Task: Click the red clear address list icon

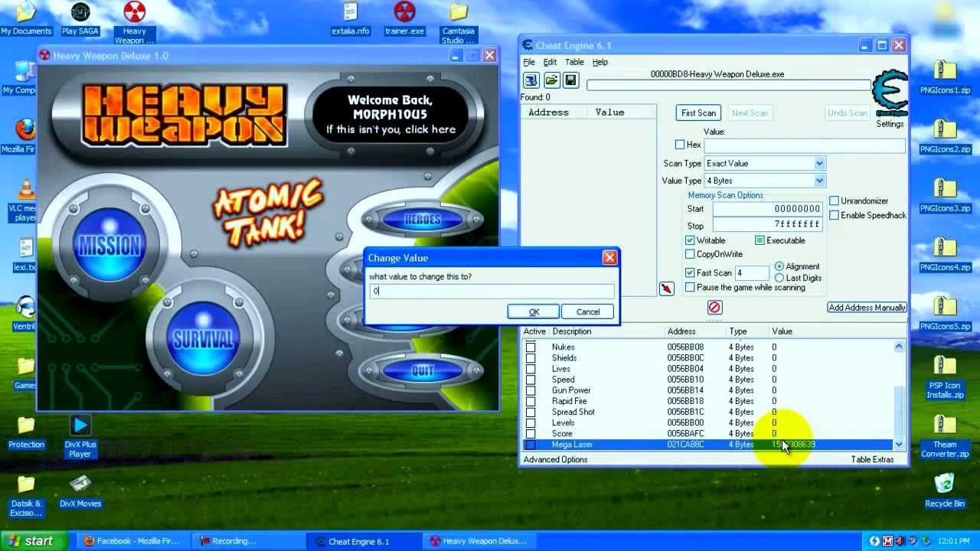Action: tap(714, 307)
